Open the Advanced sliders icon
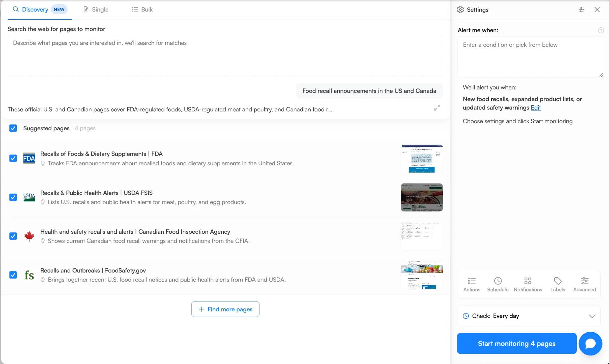The image size is (609, 364). (584, 284)
